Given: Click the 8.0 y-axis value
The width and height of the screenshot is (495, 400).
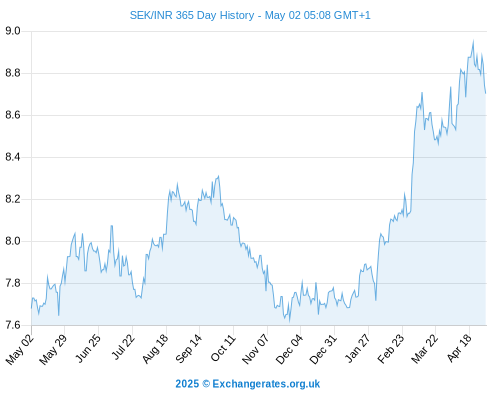Looking at the screenshot, I should [13, 241].
